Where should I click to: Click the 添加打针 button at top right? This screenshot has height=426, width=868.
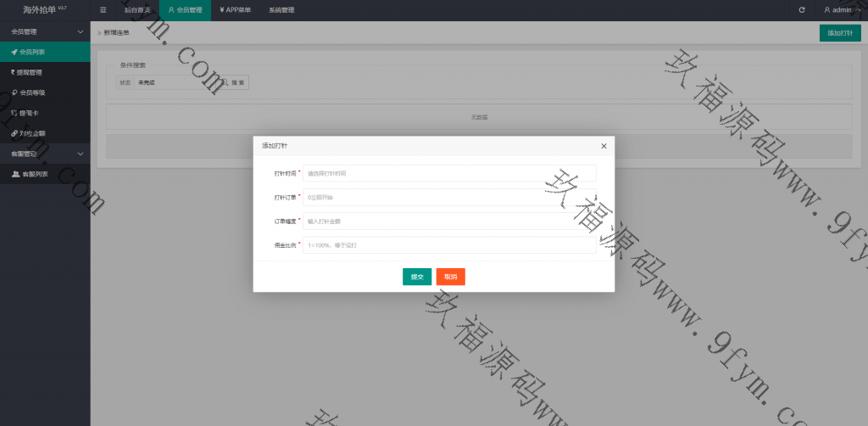[x=839, y=32]
